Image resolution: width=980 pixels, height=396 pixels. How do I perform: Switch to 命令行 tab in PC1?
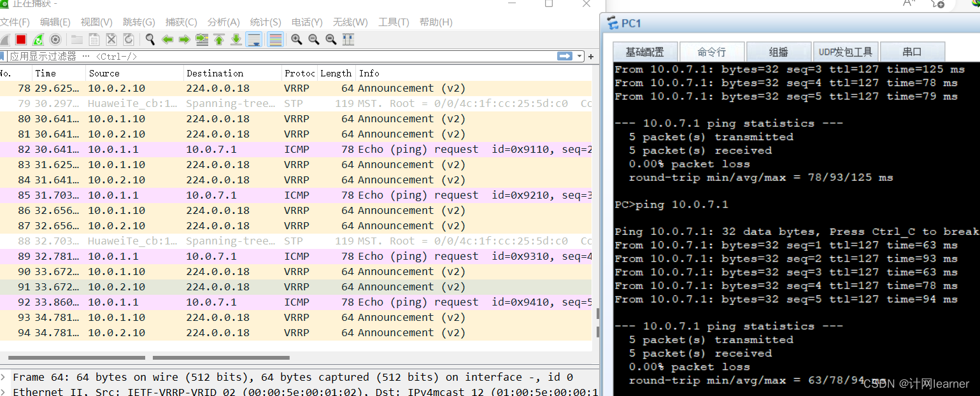click(711, 52)
